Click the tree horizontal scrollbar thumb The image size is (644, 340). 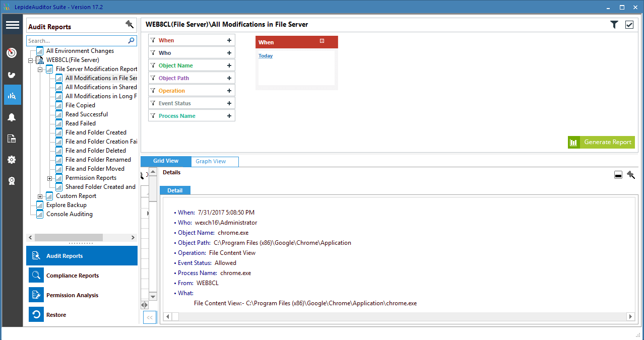[x=69, y=237]
